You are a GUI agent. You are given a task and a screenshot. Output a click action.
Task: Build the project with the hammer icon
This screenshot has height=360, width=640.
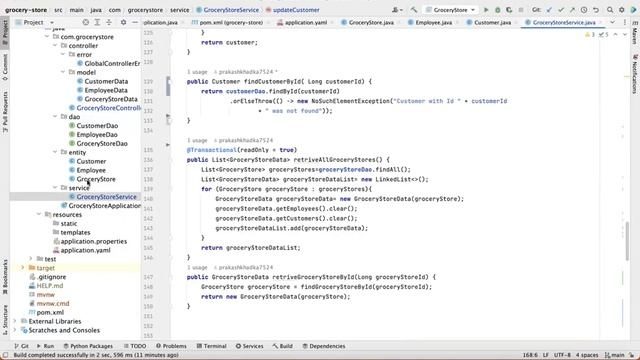coord(414,10)
